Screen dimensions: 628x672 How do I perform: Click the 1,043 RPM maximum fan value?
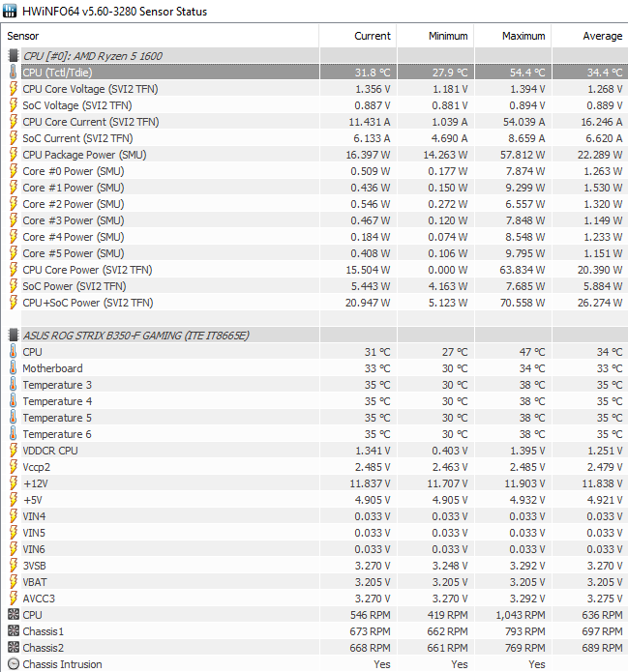click(521, 615)
